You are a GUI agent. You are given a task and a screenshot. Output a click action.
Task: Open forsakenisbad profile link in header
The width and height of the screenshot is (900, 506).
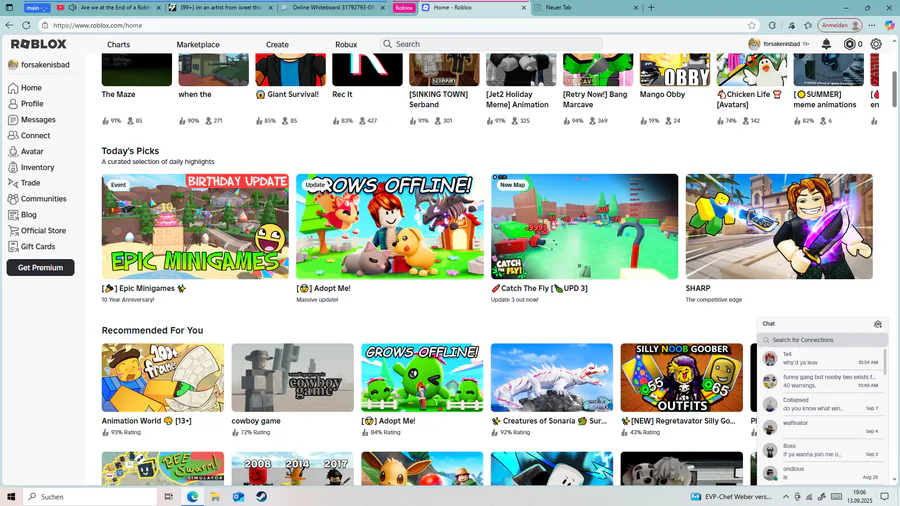(778, 44)
